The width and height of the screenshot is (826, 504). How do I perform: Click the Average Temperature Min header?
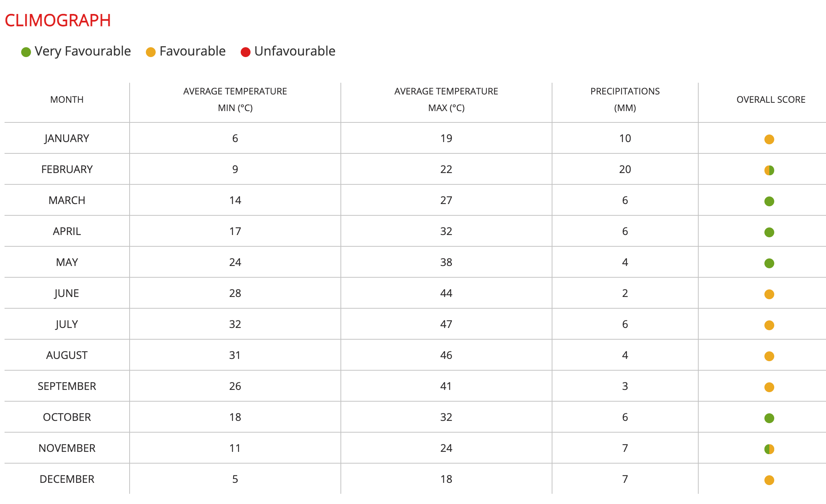tap(235, 100)
